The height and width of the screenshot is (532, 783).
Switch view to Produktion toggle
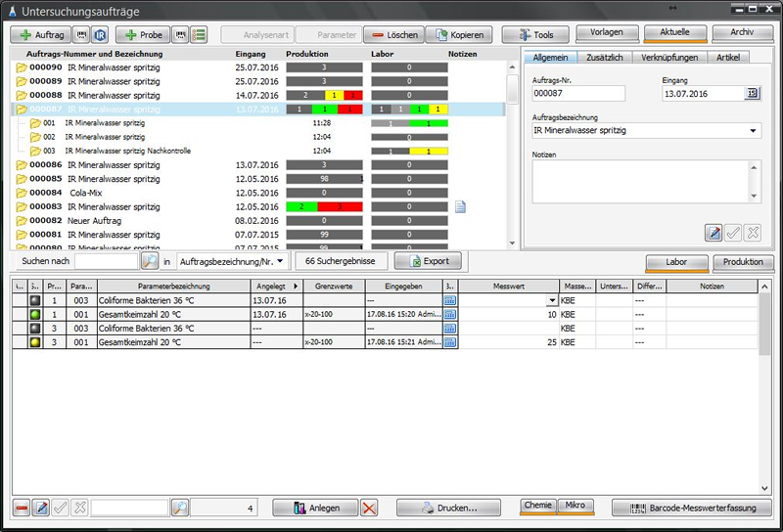pos(743,262)
